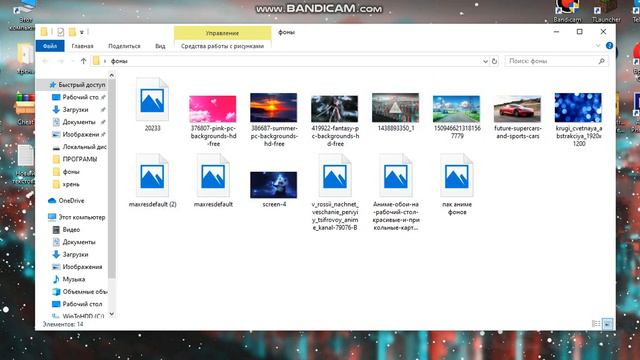Switch to details view layout
The image size is (640, 360).
(x=596, y=324)
